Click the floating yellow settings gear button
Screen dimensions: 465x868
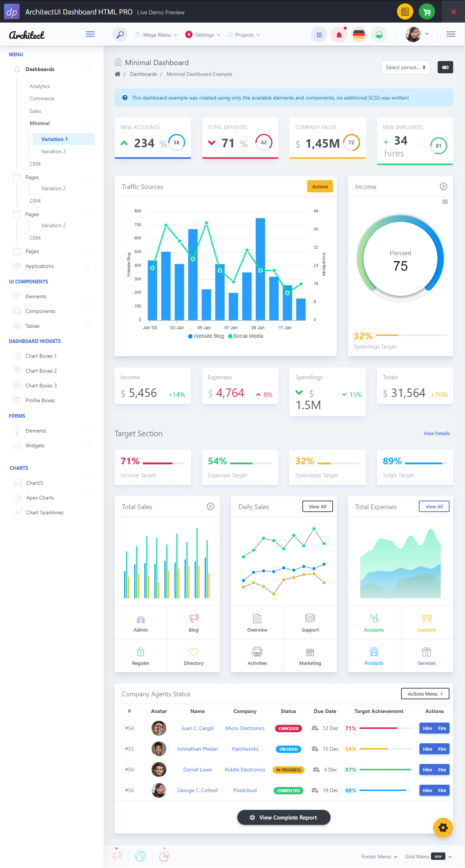(x=443, y=827)
